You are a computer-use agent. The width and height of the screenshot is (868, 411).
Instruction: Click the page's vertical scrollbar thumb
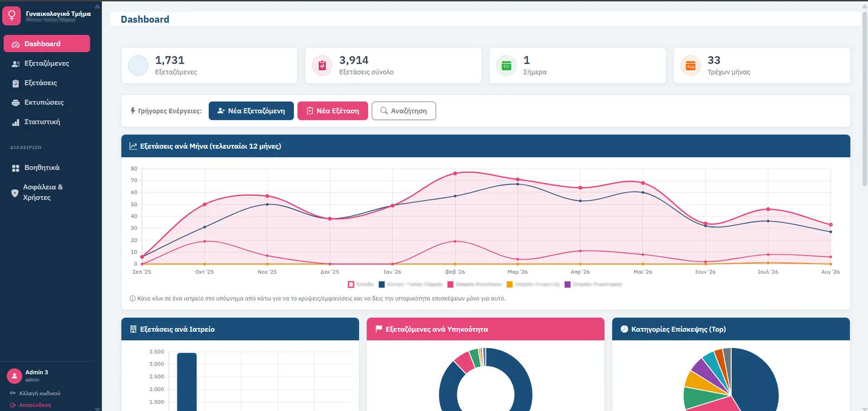(865, 99)
